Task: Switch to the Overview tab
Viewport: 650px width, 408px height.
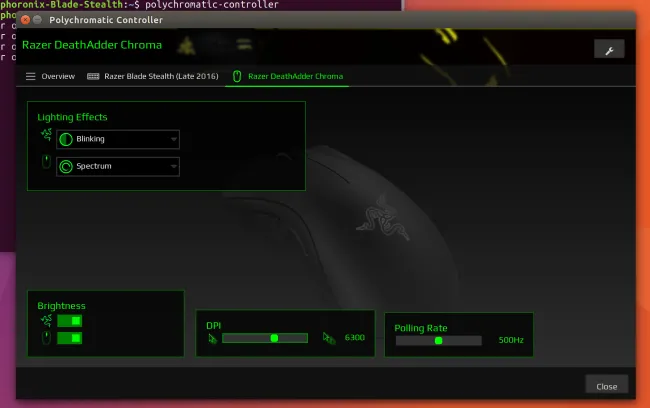Action: tap(50, 76)
